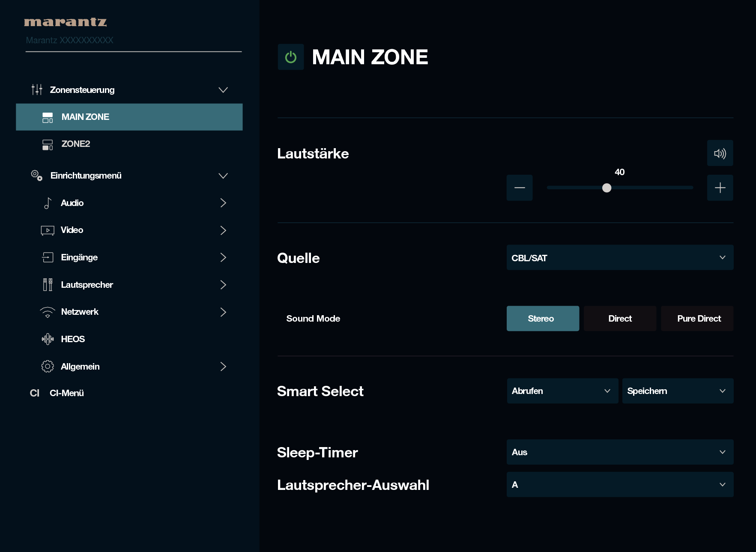Enable Pure Direct sound mode
756x552 pixels.
[x=698, y=319]
